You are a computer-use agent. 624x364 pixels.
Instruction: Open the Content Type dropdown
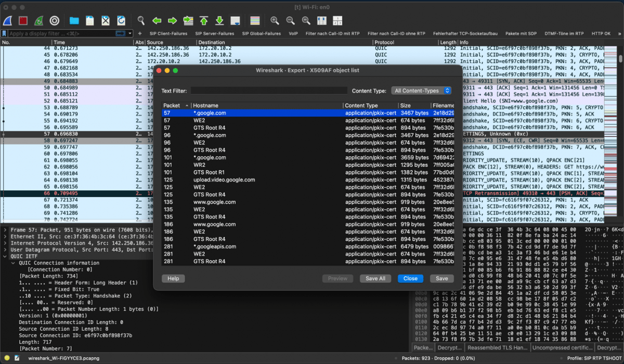[421, 90]
